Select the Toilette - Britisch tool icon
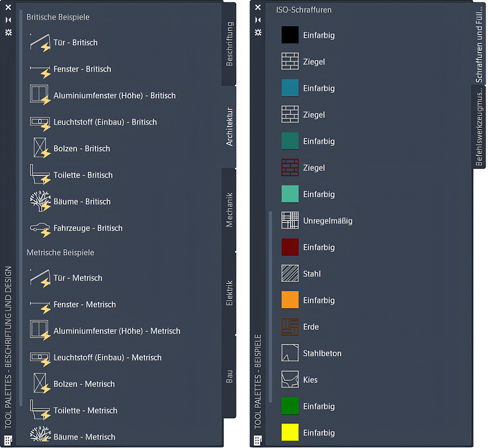The image size is (488, 448). (x=40, y=174)
